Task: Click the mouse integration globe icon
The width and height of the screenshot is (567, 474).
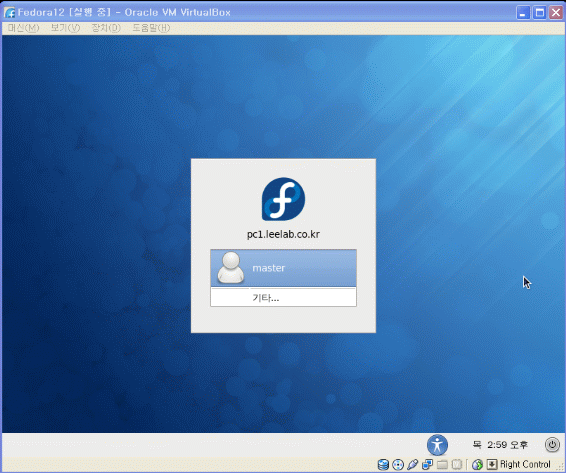Action: click(477, 464)
